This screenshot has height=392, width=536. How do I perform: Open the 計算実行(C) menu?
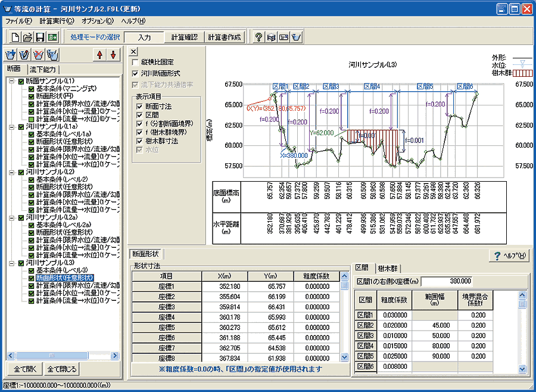coord(57,21)
